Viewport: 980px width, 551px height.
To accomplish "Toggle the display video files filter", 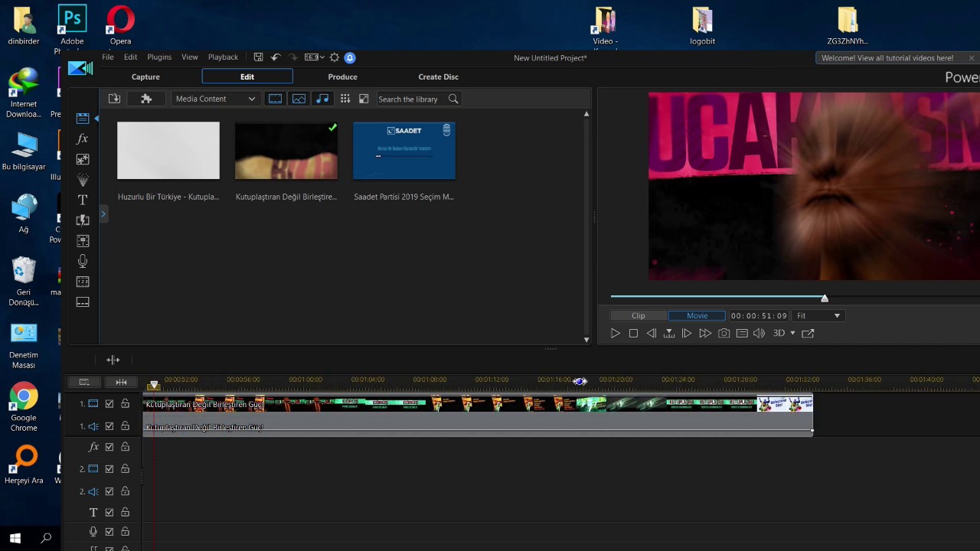I will click(x=275, y=99).
